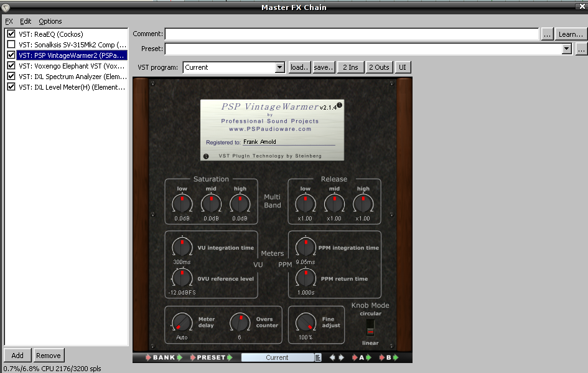This screenshot has width=588, height=373.
Task: Click the Remove button
Action: click(x=49, y=356)
